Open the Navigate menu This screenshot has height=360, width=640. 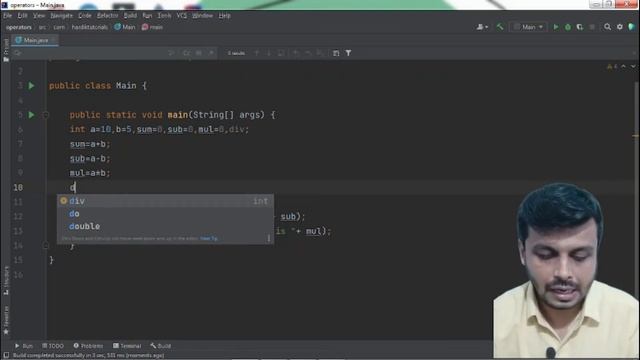[62, 16]
